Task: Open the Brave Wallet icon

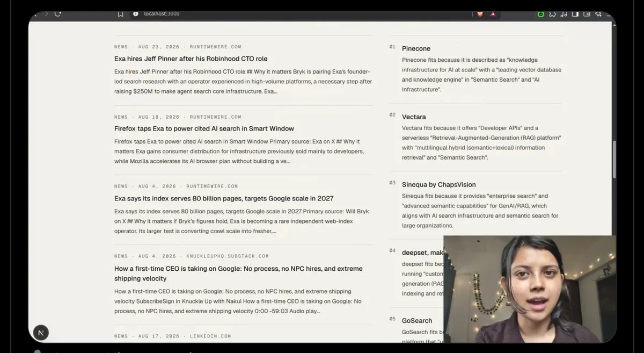Action: (x=587, y=14)
